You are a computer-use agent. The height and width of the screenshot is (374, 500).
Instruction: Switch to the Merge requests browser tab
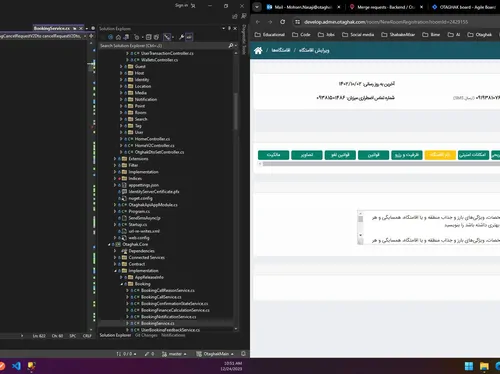pyautogui.click(x=386, y=7)
